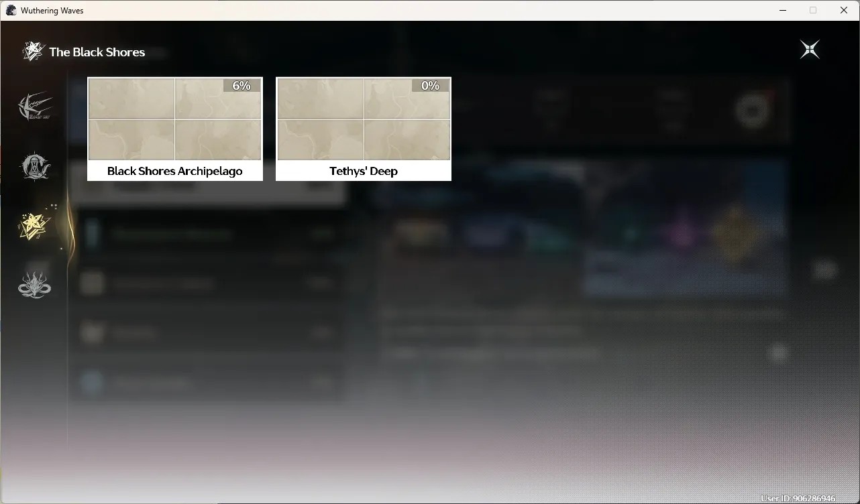Image resolution: width=860 pixels, height=504 pixels.
Task: Open the Black Shores Archipelago map thumbnail
Action: [x=175, y=119]
